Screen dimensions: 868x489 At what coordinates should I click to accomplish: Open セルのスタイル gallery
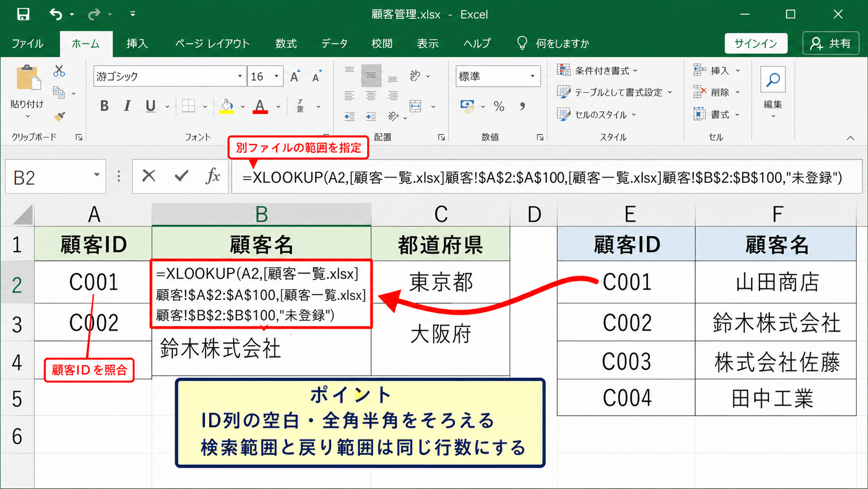[x=596, y=114]
